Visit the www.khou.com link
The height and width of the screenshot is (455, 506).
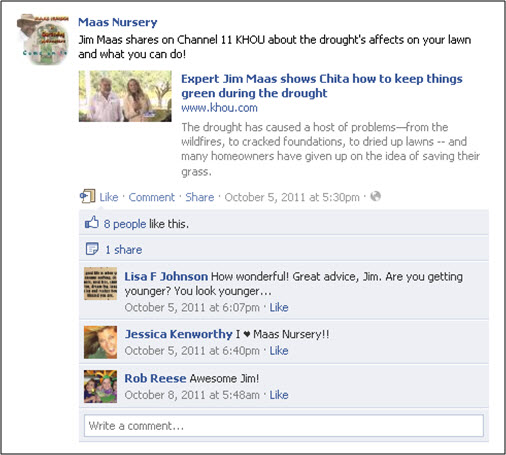[x=219, y=108]
